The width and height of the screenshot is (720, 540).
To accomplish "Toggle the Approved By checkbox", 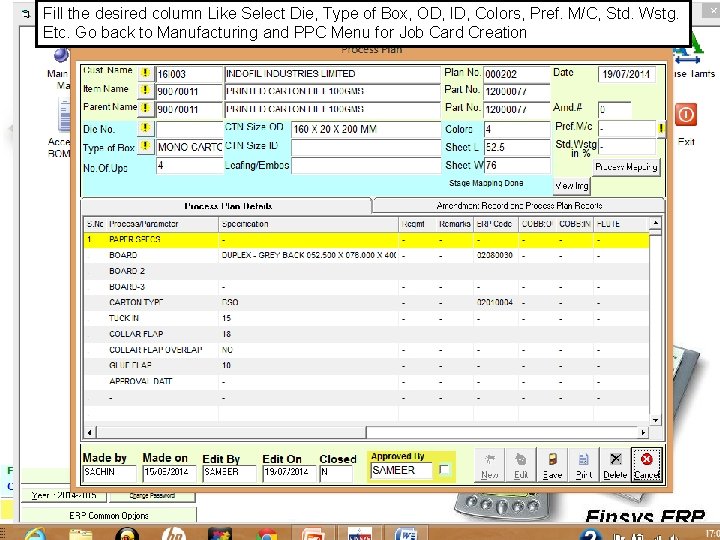I will 444,470.
